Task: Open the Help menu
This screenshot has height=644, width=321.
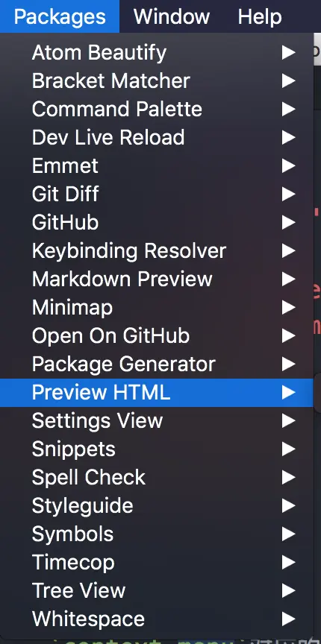Action: [x=260, y=17]
